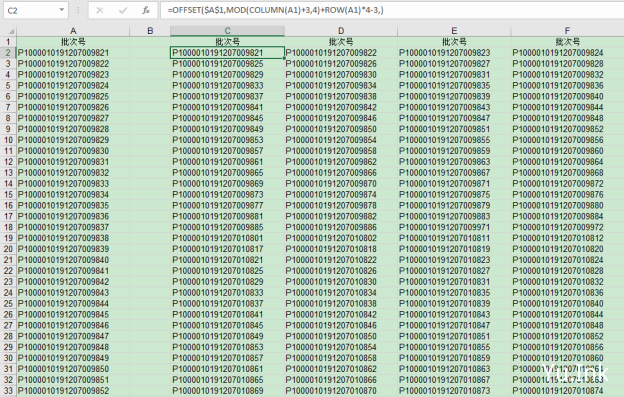The width and height of the screenshot is (624, 397).
Task: Select cell C17 P100001019120700​9881
Action: pos(227,216)
